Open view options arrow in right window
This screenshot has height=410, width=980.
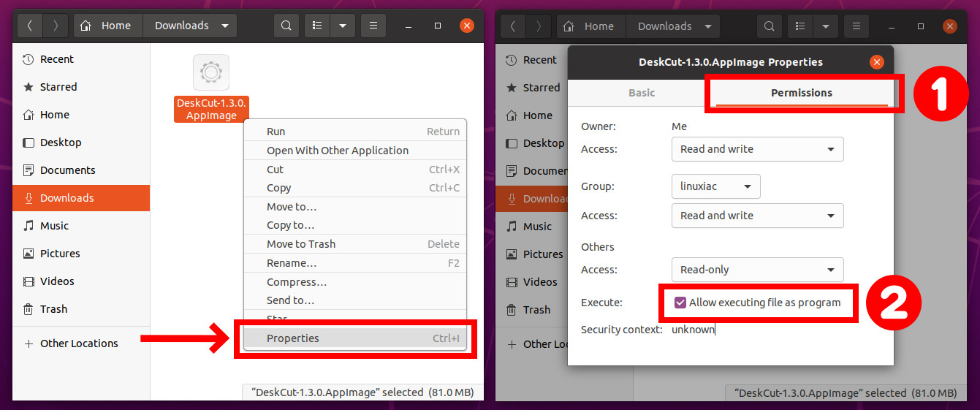tap(825, 26)
